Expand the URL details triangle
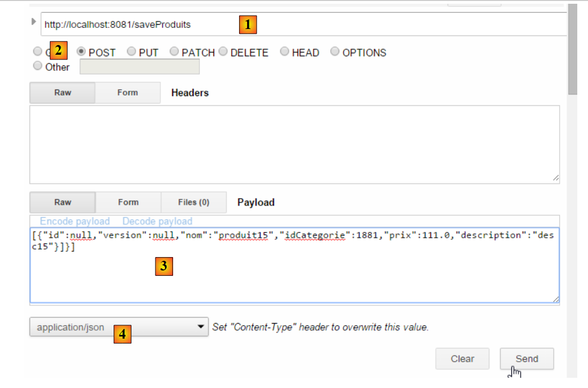The image size is (588, 388). [x=34, y=22]
